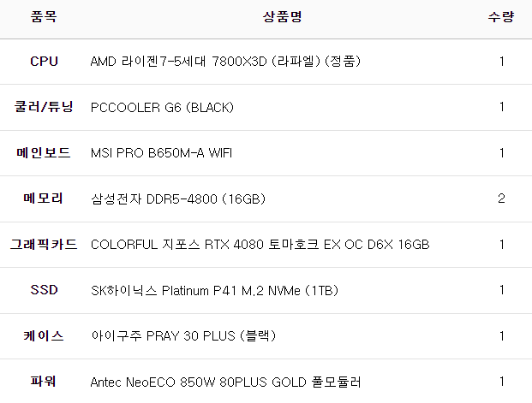The width and height of the screenshot is (532, 403).
Task: Select the 케이스 category label
Action: tap(44, 336)
